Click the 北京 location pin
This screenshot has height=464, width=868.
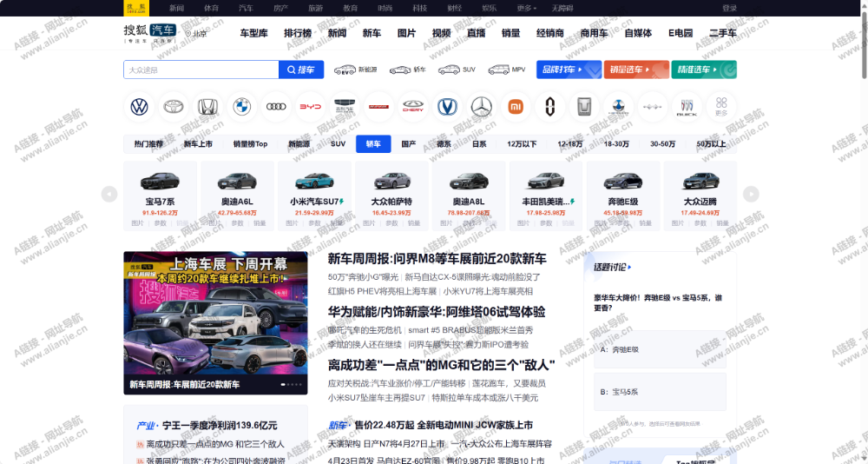click(196, 34)
